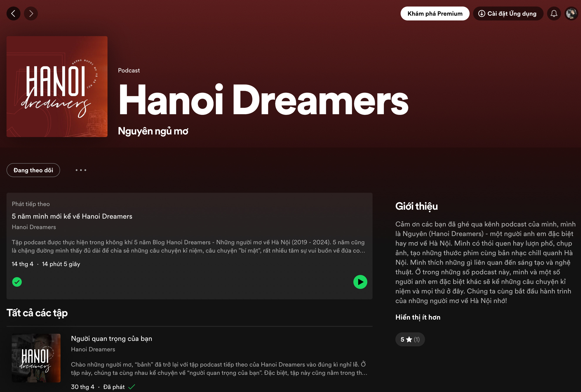The image size is (581, 392).
Task: Expand the truncated next-episode description text
Action: pyautogui.click(x=188, y=246)
